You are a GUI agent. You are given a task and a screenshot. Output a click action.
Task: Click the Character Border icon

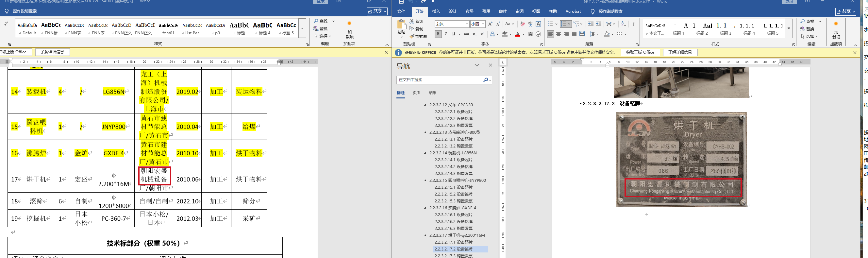point(539,24)
